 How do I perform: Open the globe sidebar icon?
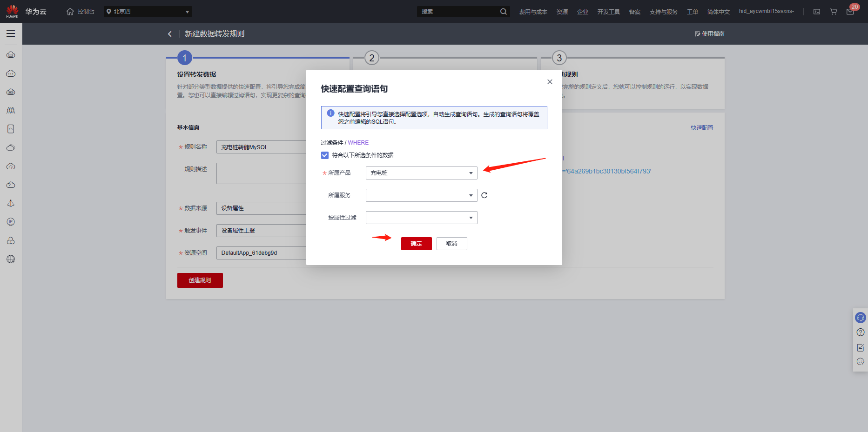pos(11,259)
